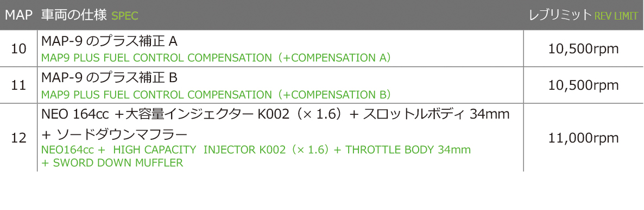Click English text ending in +COMPENSATION B
Viewport: 644px width, 210px height.
tap(216, 94)
